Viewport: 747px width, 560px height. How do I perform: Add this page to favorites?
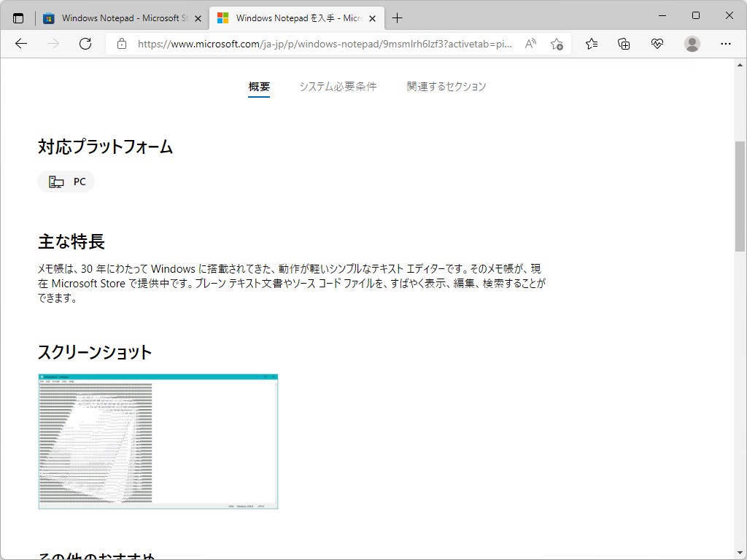[557, 44]
